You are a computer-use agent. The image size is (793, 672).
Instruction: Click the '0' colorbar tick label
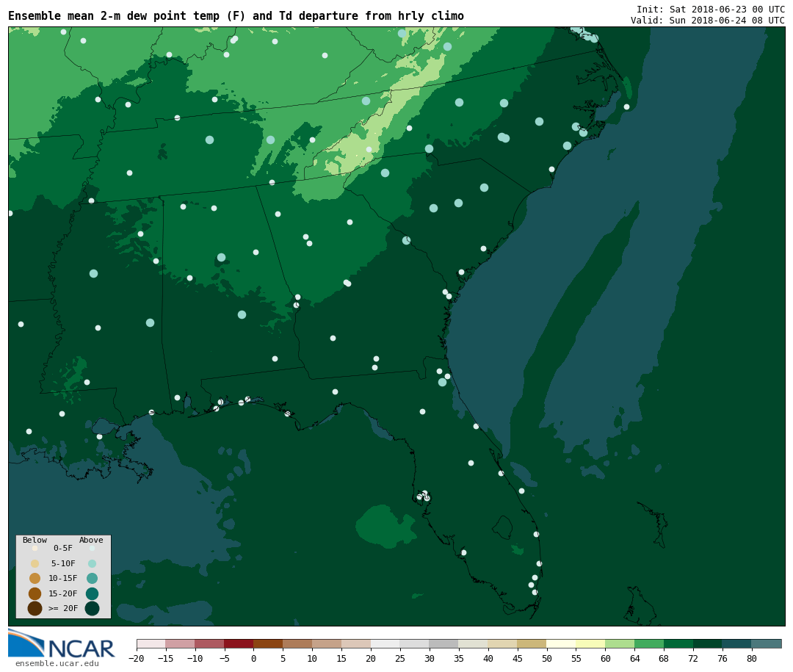(x=253, y=658)
